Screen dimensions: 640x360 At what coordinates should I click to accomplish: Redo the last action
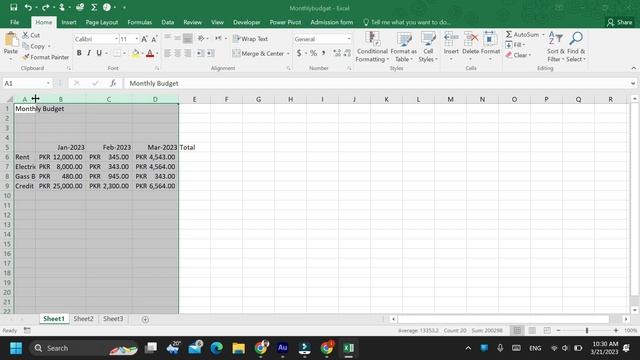(x=45, y=7)
